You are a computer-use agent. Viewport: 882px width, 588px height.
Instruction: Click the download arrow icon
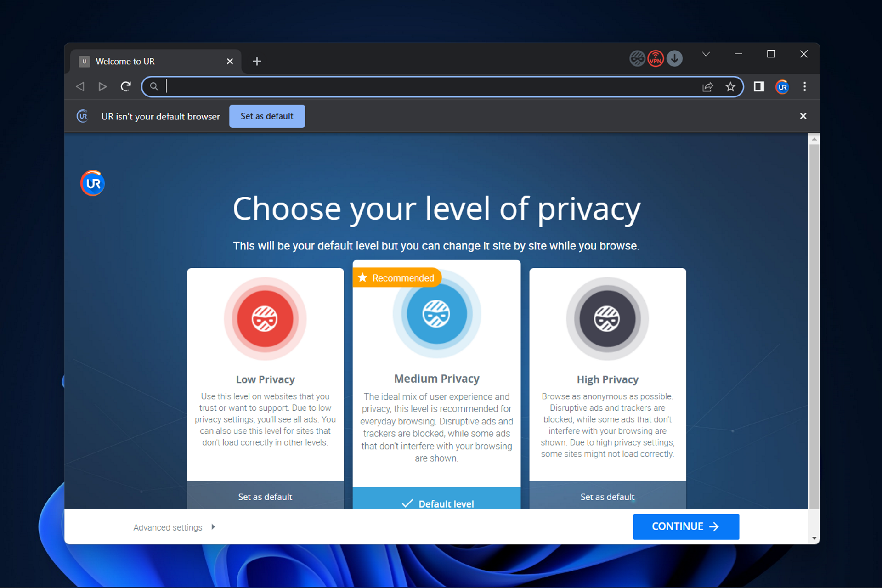click(675, 59)
